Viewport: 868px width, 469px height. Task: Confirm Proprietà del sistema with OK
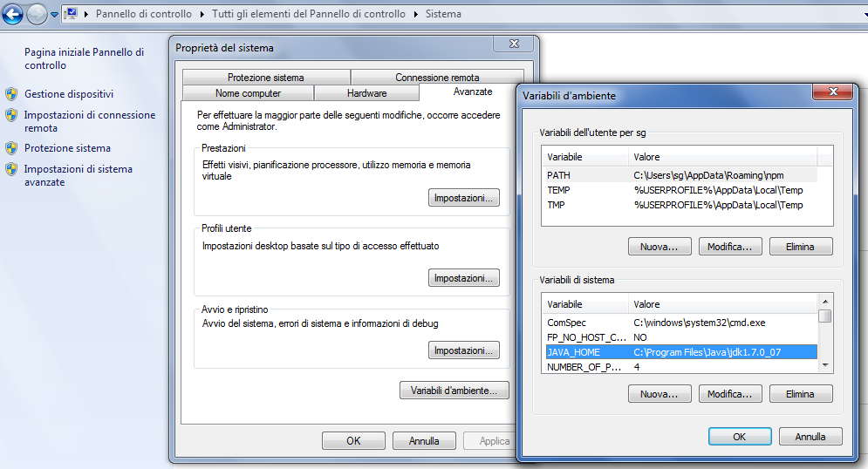pyautogui.click(x=353, y=441)
